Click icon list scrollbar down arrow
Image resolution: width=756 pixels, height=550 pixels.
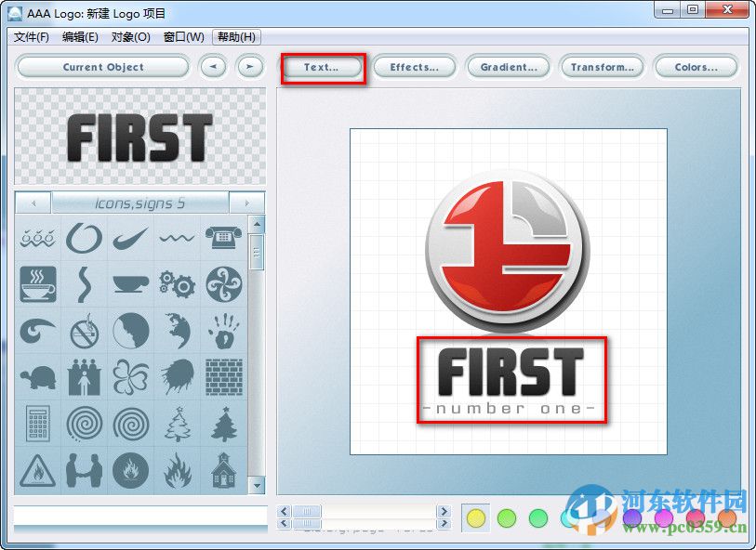(257, 486)
